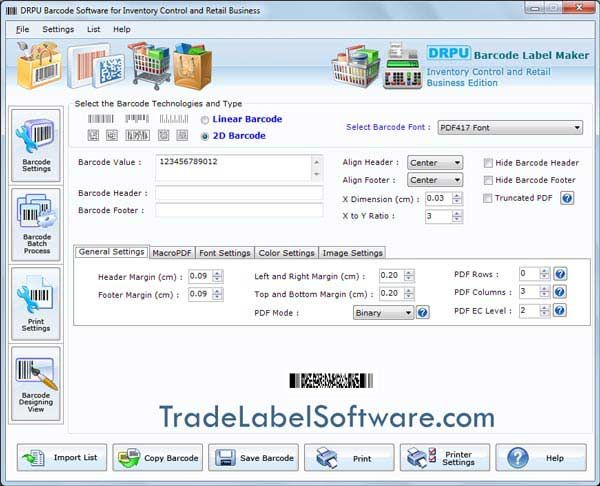Adjust Left and Right Margin spinner
The image size is (600, 486).
click(x=409, y=275)
